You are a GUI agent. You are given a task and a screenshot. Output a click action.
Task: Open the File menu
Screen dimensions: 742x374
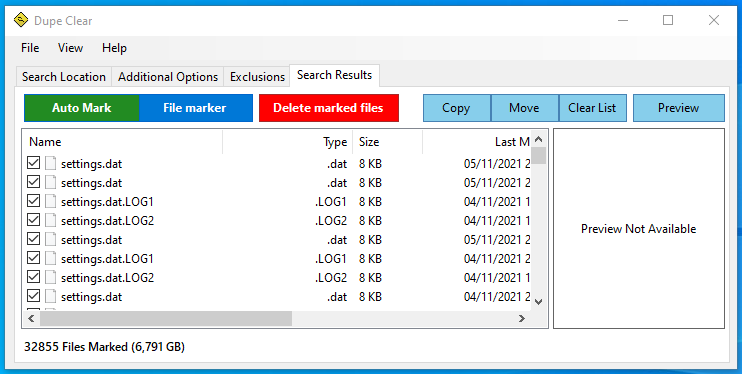[30, 48]
